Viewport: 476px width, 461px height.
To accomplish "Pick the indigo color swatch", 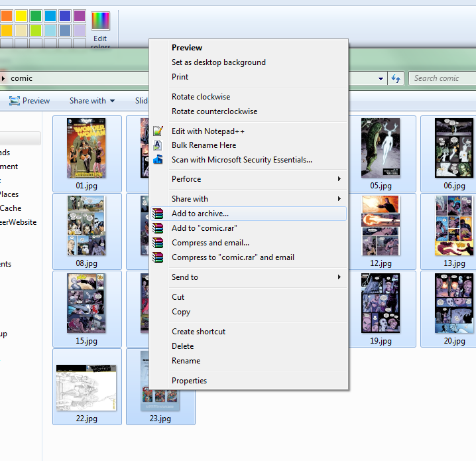I will (x=65, y=16).
